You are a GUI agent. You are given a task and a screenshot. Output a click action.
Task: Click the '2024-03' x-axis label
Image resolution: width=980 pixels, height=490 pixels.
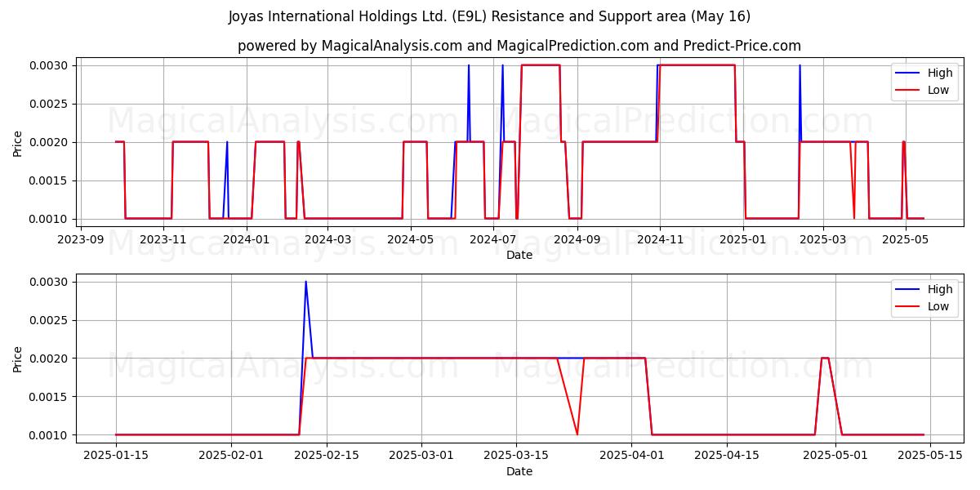tap(328, 239)
